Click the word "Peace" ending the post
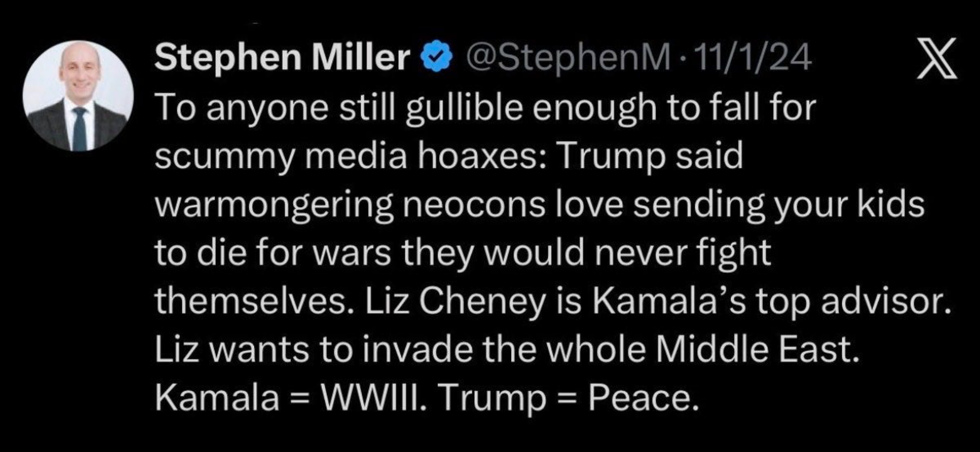 (x=642, y=398)
